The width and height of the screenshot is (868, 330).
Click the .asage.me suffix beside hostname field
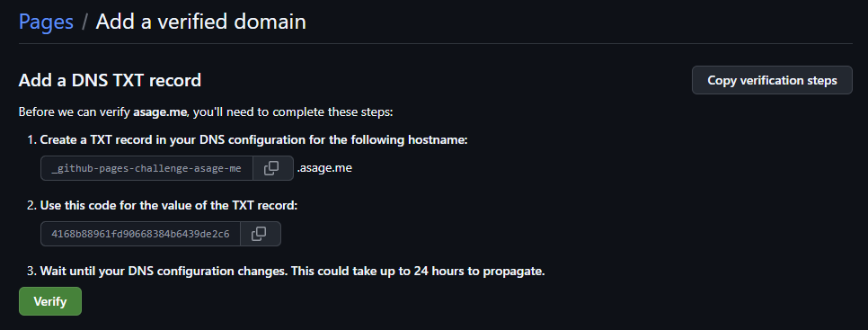pos(324,168)
